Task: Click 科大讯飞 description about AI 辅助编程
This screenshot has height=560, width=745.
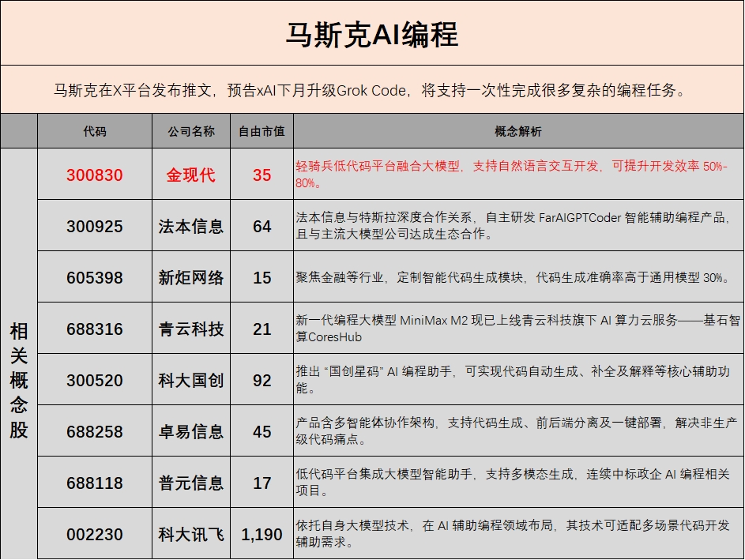Action: (513, 533)
